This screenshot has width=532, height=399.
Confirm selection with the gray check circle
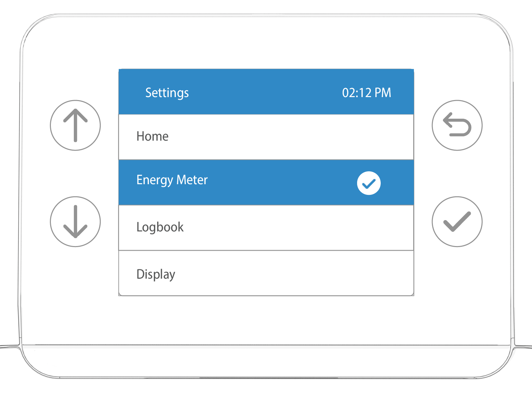coord(457,221)
